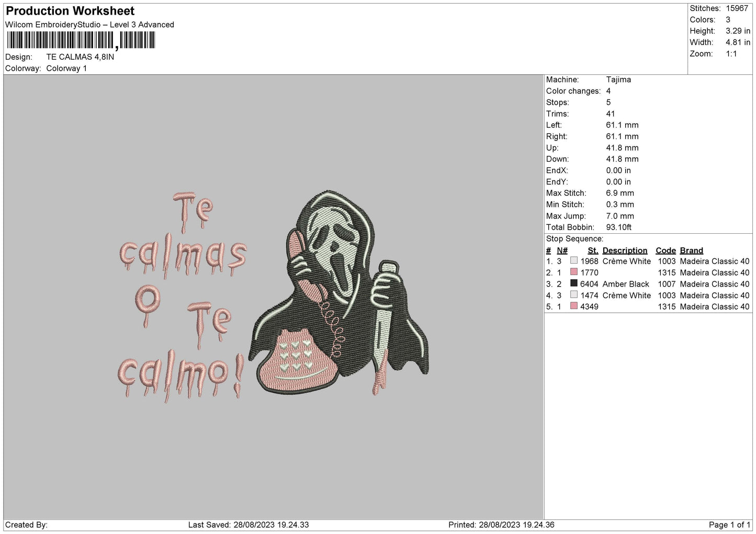Click the 'Stops:' label
756x534 pixels.
point(557,103)
